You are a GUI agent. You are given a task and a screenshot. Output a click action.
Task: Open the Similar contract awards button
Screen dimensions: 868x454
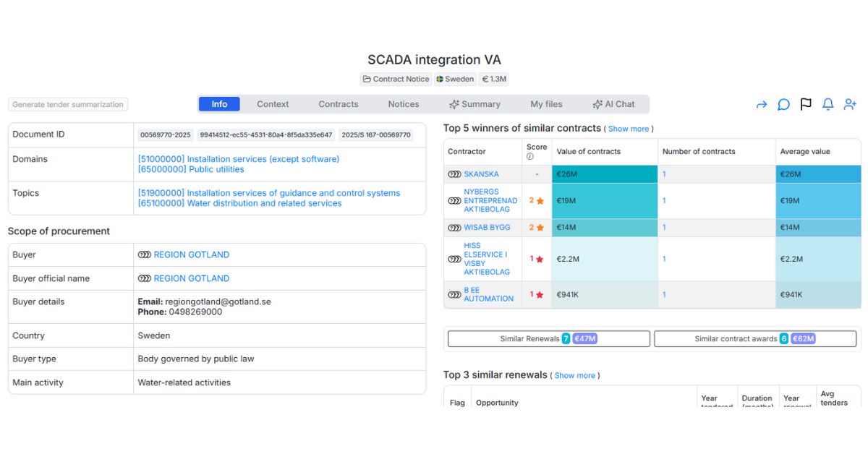[754, 338]
